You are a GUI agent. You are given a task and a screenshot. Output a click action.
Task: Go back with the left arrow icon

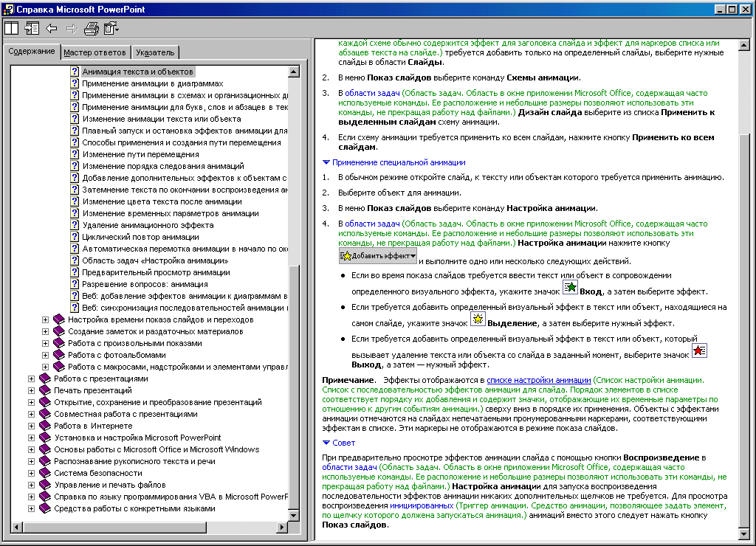tap(52, 29)
